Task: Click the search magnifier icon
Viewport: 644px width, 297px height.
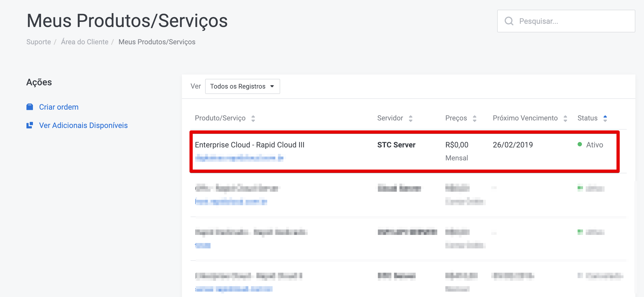Action: [509, 21]
